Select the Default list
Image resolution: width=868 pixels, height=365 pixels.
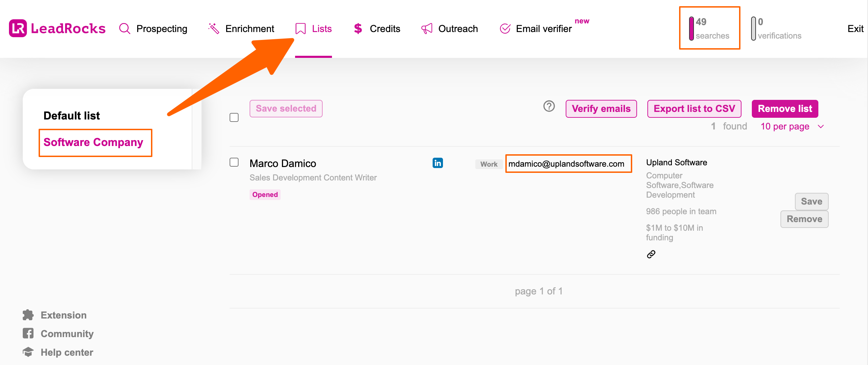[72, 116]
